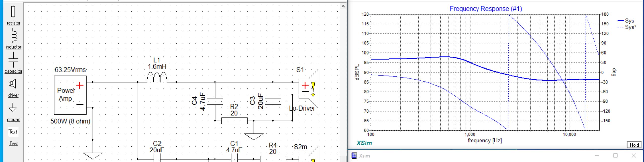Select the L1 1.6mH inductor symbol
Image resolution: width=644 pixels, height=162 pixels.
pyautogui.click(x=156, y=77)
